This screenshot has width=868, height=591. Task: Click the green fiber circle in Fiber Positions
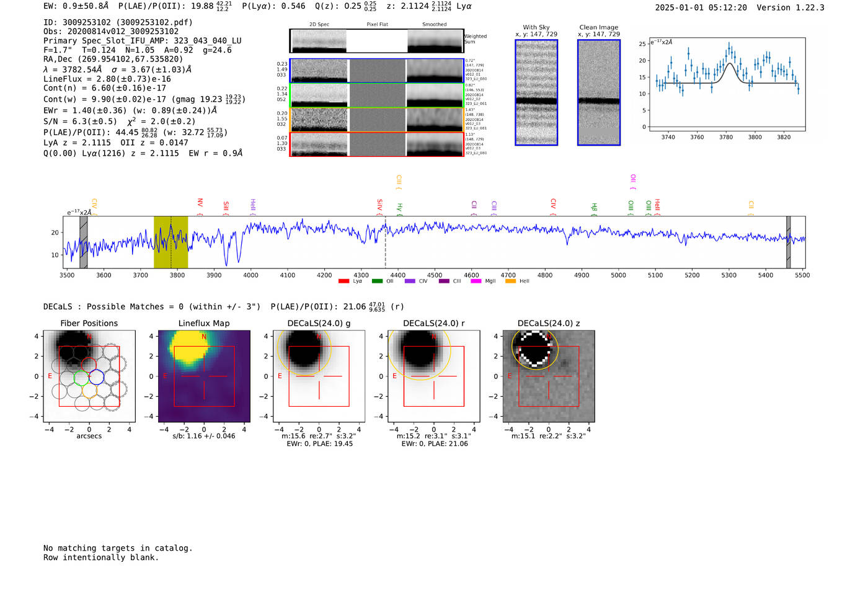coord(82,377)
